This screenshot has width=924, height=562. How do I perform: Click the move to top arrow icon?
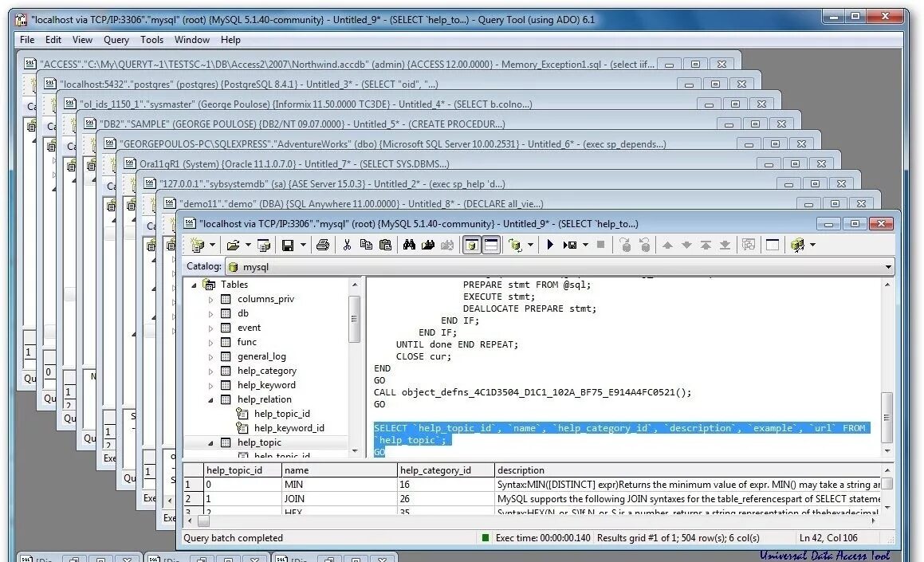[x=706, y=245]
